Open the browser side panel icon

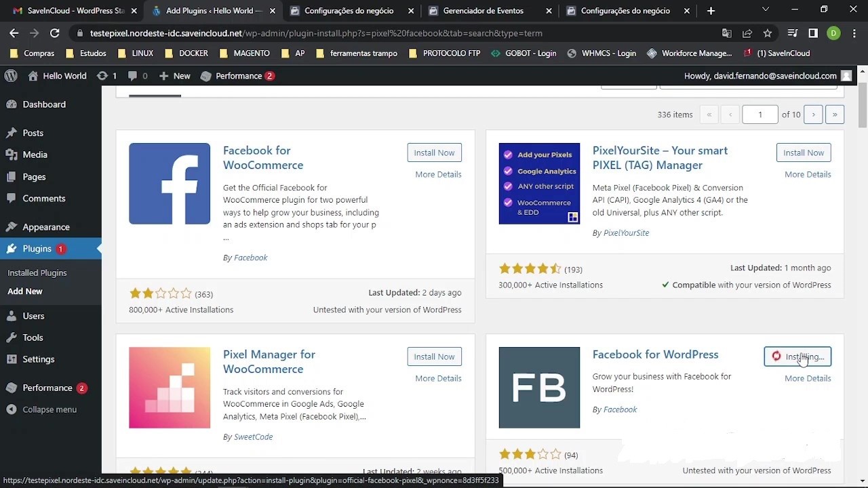pos(813,33)
